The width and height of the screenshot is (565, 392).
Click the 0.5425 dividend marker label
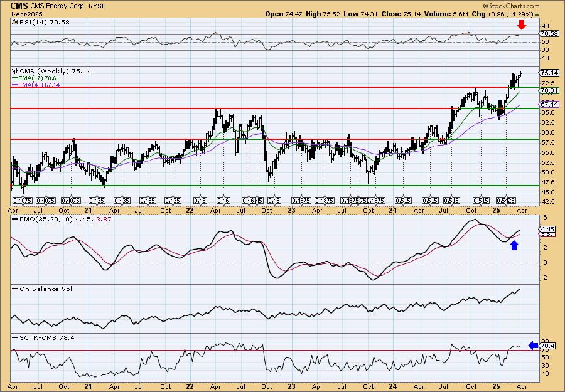[x=506, y=200]
